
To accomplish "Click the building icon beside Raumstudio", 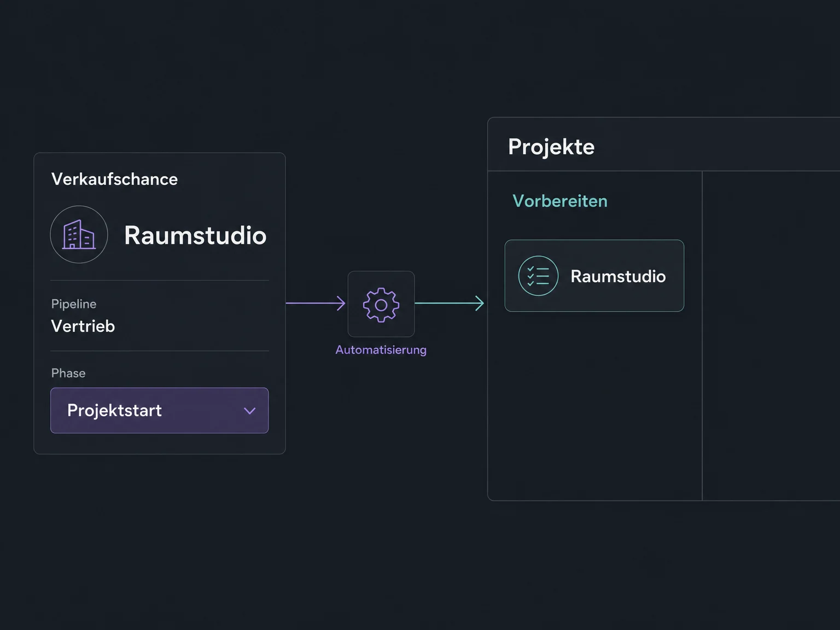I will tap(79, 235).
